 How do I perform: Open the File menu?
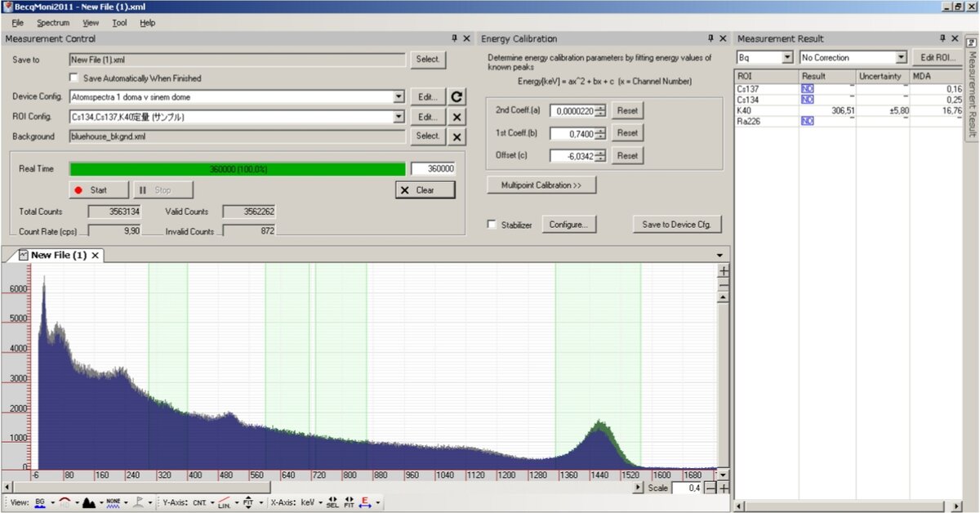coord(18,23)
